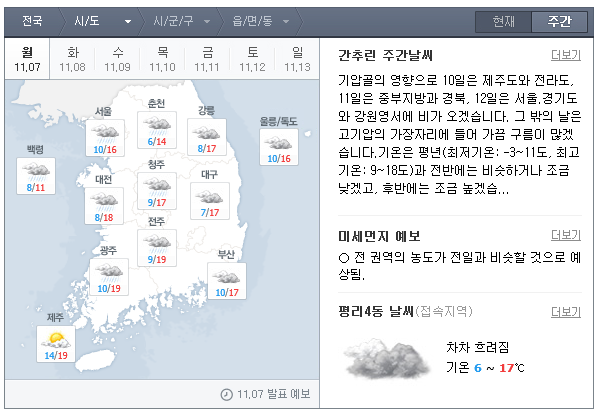
Task: Select Sunday 11.13 tab
Action: point(297,59)
